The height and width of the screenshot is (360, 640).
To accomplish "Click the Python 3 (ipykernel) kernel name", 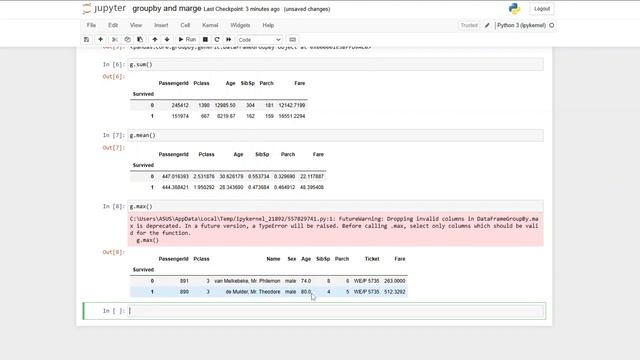I will click(521, 25).
